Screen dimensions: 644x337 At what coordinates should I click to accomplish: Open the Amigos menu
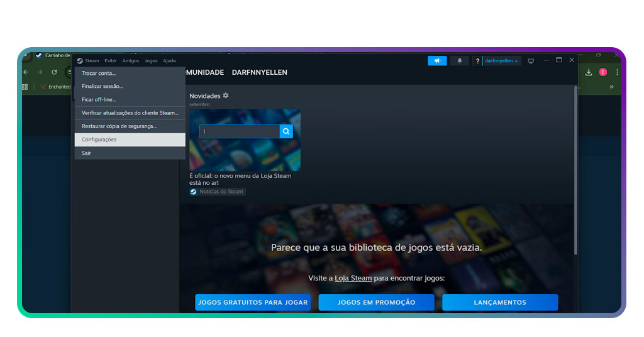131,61
